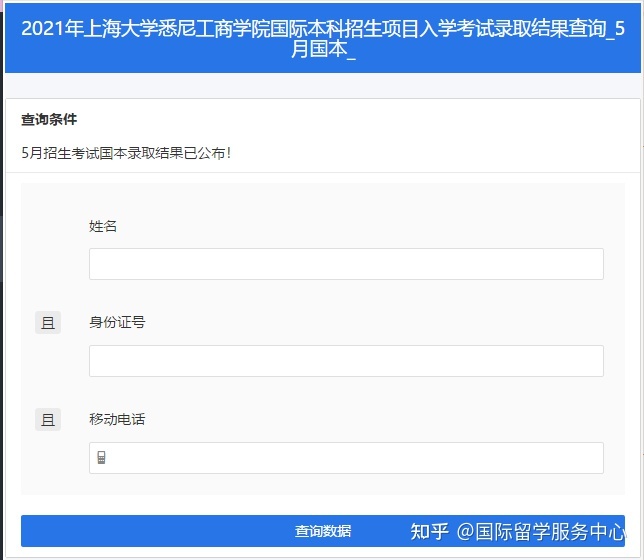Viewport: 644px width, 560px height.
Task: Click the 身份证号 input field
Action: coord(346,361)
